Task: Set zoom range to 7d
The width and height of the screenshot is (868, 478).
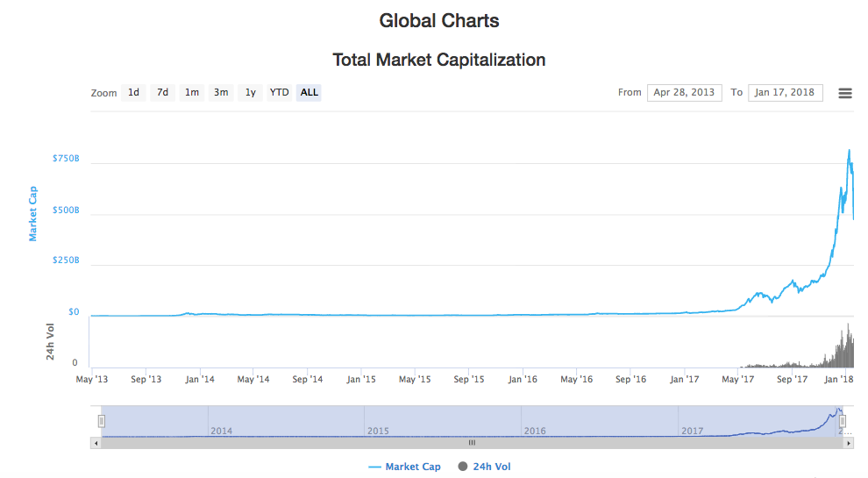Action: pyautogui.click(x=162, y=92)
